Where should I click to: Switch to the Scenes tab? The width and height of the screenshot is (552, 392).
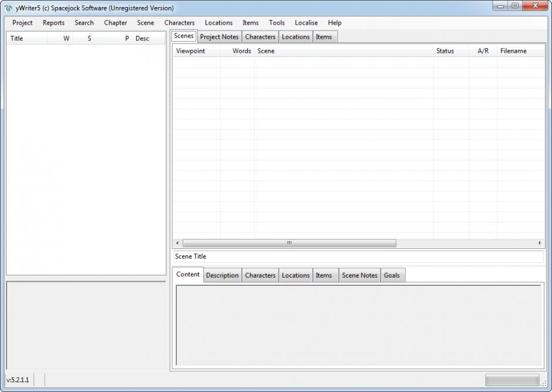(184, 36)
